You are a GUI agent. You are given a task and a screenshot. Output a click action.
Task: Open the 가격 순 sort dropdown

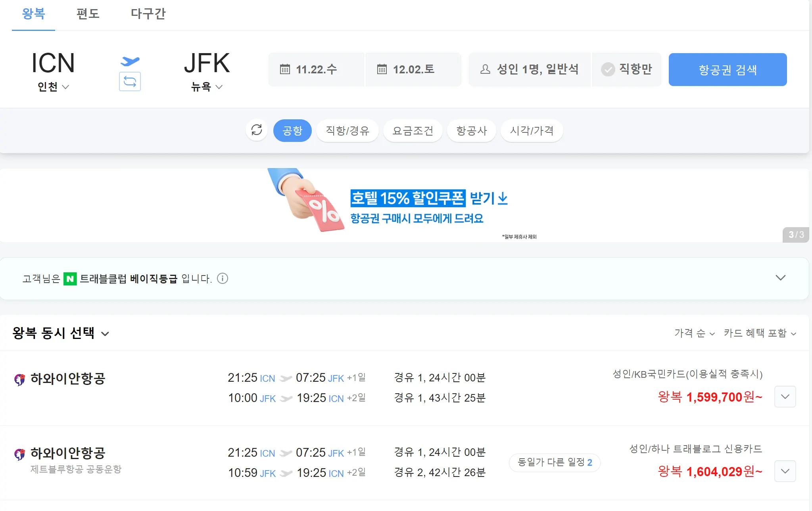click(x=694, y=333)
